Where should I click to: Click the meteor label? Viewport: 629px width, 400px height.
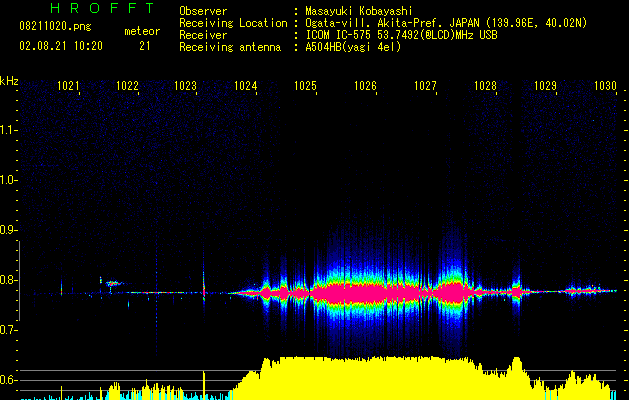click(x=142, y=31)
